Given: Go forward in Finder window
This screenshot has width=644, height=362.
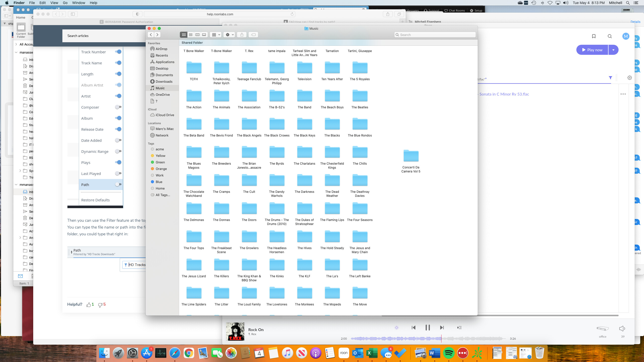Looking at the screenshot, I should click(x=157, y=35).
